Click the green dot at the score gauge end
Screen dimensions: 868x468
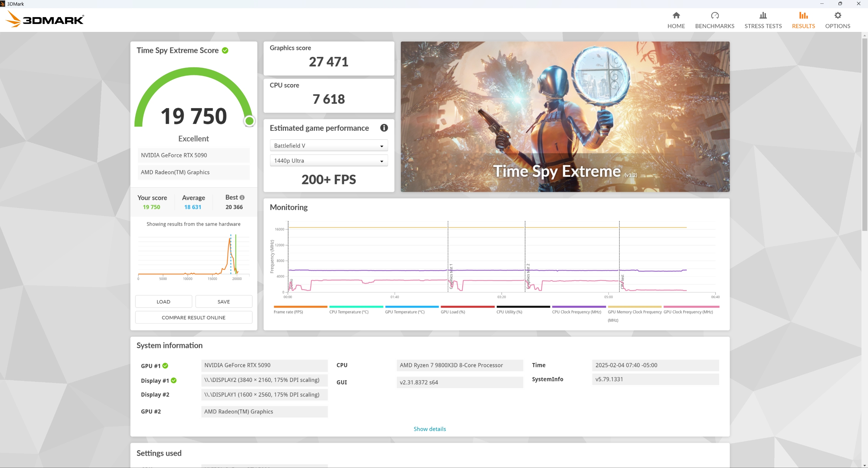(250, 121)
